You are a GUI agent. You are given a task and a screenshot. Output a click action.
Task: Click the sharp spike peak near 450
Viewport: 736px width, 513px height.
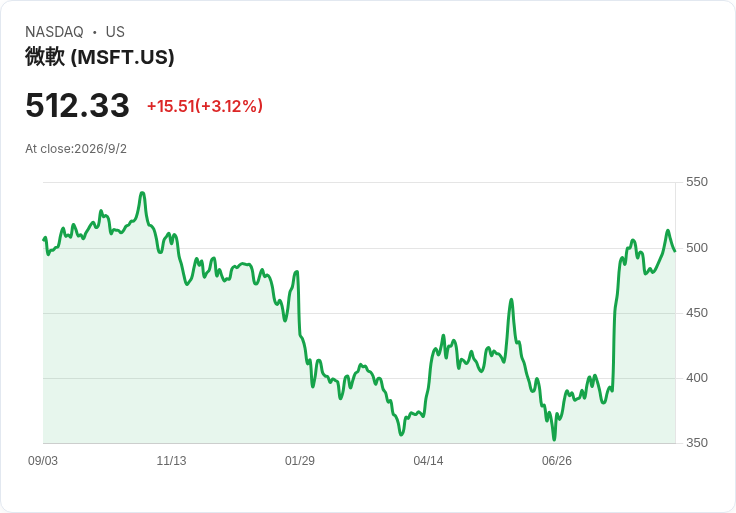coord(511,299)
